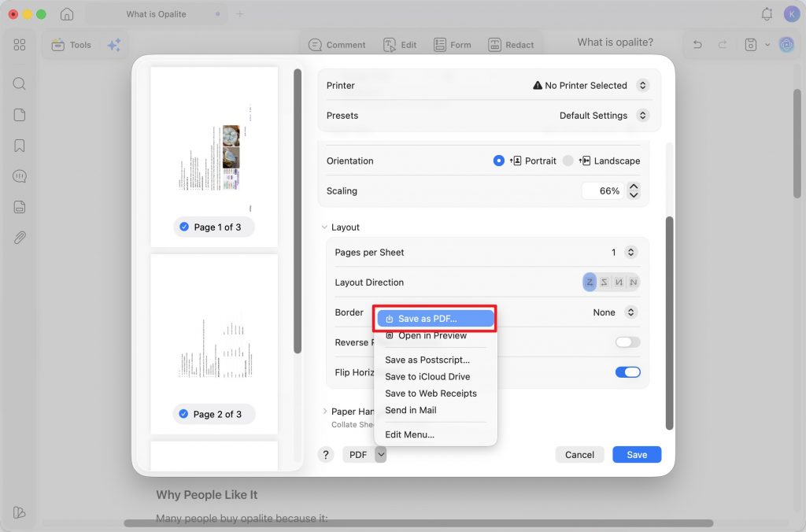Open the Printer selection dropdown
Image resolution: width=806 pixels, height=532 pixels.
click(642, 85)
